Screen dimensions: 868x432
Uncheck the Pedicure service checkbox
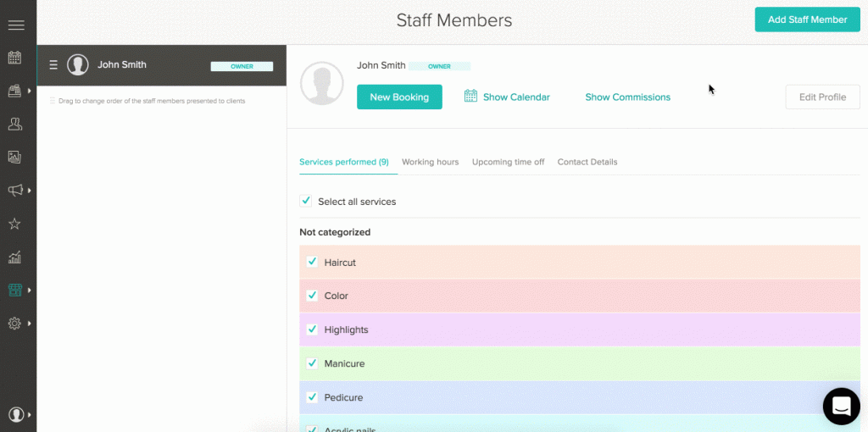(312, 397)
